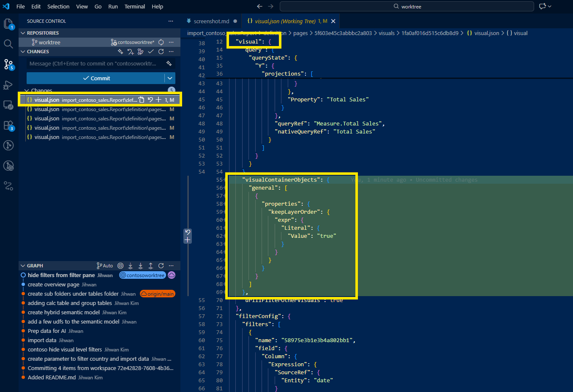This screenshot has height=392, width=573.
Task: Open the Edit menu
Action: [36, 6]
